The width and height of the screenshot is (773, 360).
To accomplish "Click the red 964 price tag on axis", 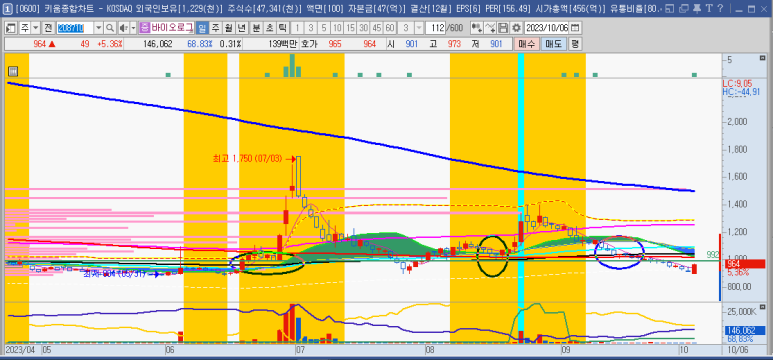I will 744,265.
